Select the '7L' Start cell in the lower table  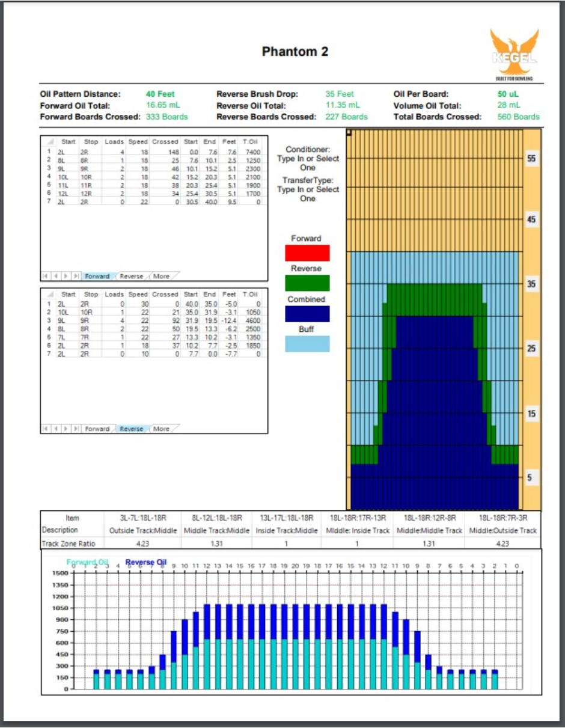click(x=67, y=338)
